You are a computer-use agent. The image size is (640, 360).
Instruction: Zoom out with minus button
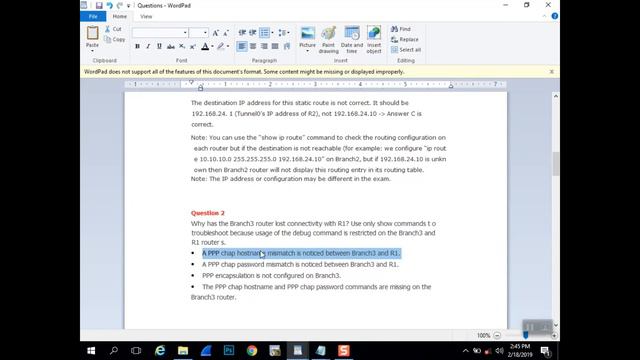point(497,336)
